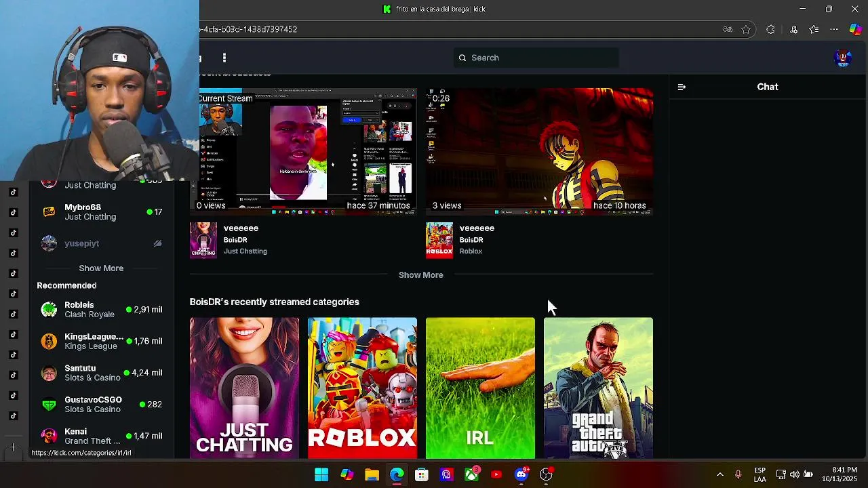The height and width of the screenshot is (488, 868).
Task: Click the BoisDR's recently streamed categories heading
Action: coord(275,302)
